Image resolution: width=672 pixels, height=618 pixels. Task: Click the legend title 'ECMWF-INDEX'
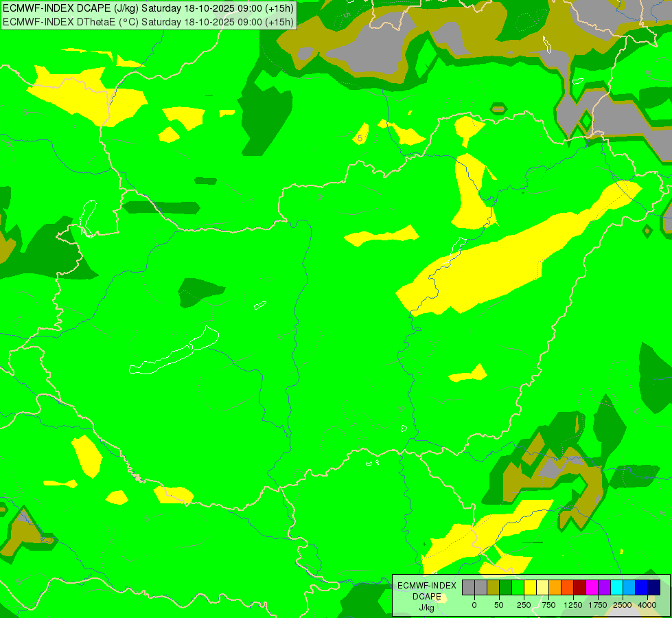(x=427, y=586)
